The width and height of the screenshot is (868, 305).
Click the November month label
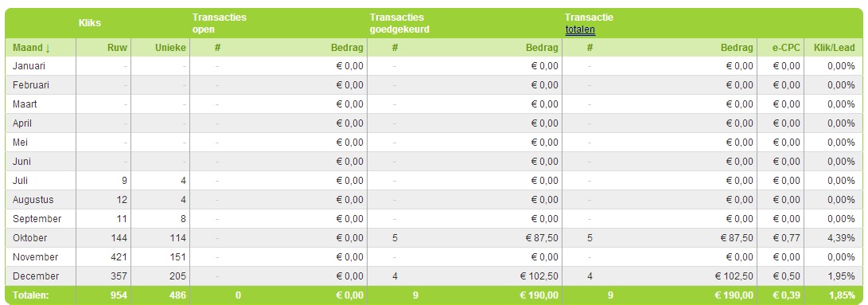(36, 256)
